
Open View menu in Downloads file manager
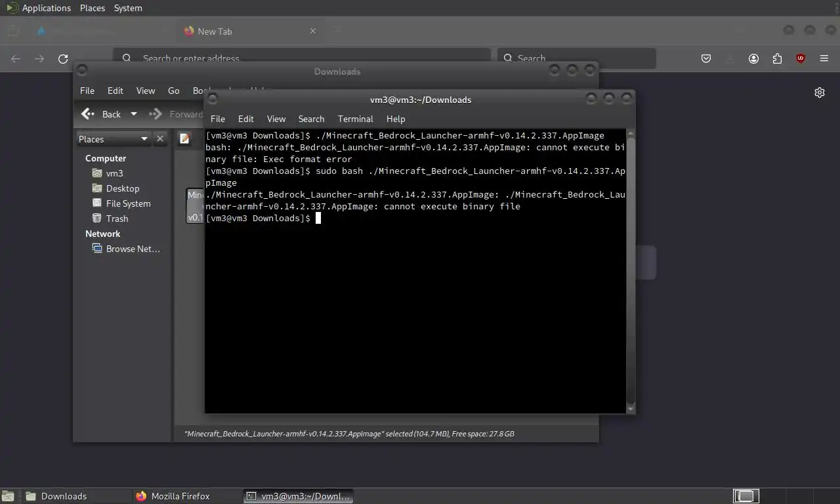click(146, 91)
